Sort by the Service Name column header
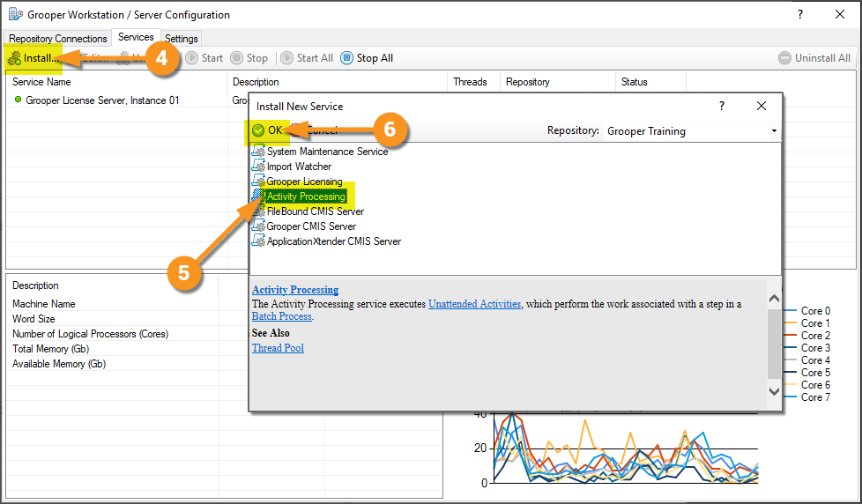Screen dimensions: 862x504 [116, 82]
